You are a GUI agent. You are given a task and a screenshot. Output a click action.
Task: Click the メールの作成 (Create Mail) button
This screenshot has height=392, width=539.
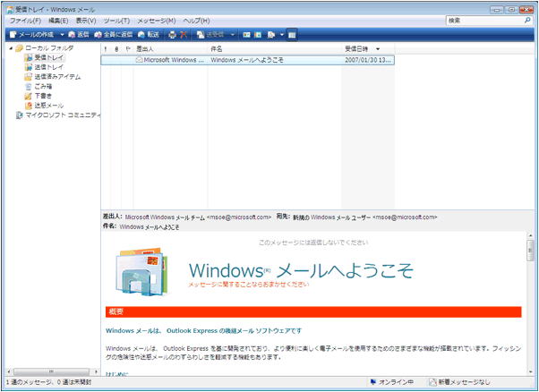click(x=31, y=35)
